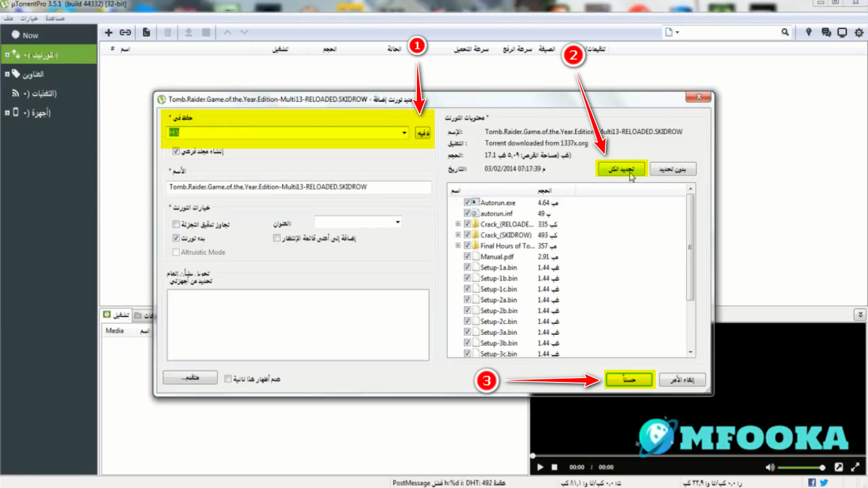Open the File menu in menu bar
This screenshot has width=868, height=488.
tap(8, 18)
